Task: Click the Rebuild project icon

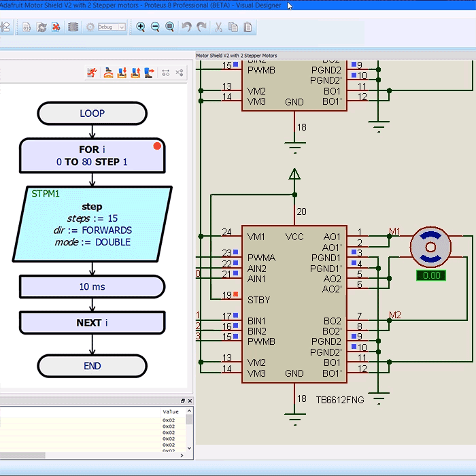Action: point(41,27)
